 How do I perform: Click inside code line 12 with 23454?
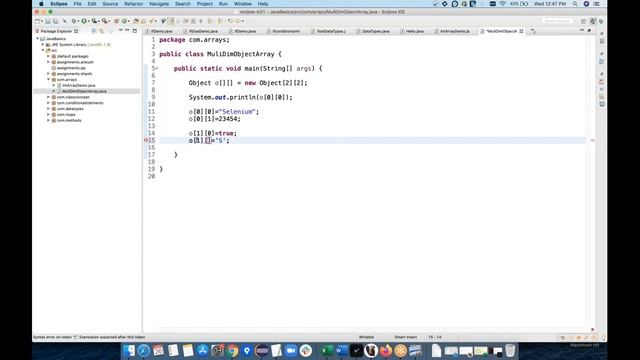[215, 119]
